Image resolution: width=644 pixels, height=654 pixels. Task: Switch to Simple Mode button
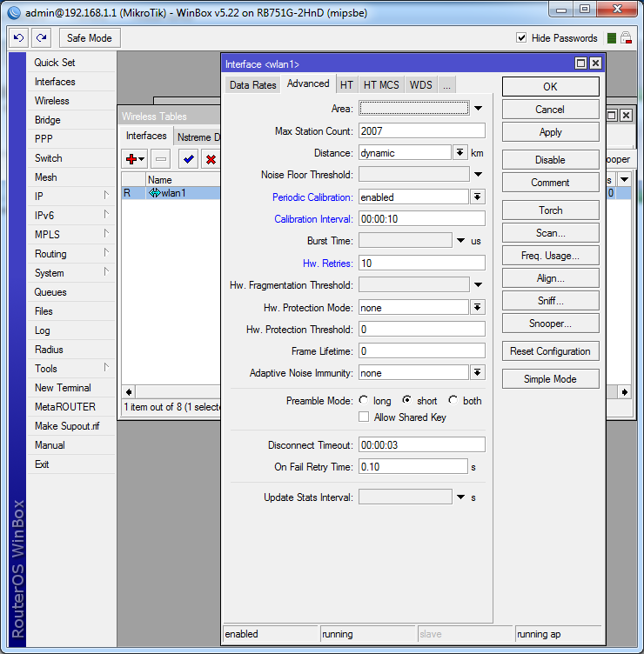click(551, 378)
